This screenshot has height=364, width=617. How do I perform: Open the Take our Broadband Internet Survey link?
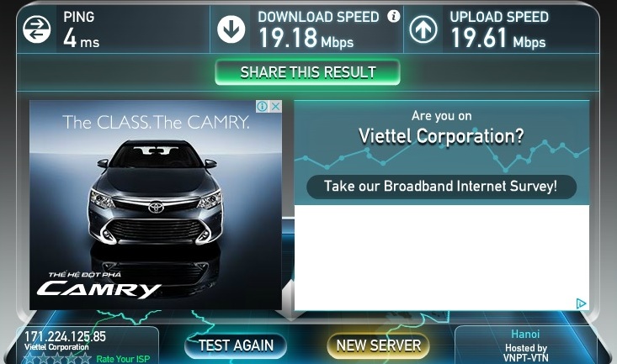click(x=441, y=187)
